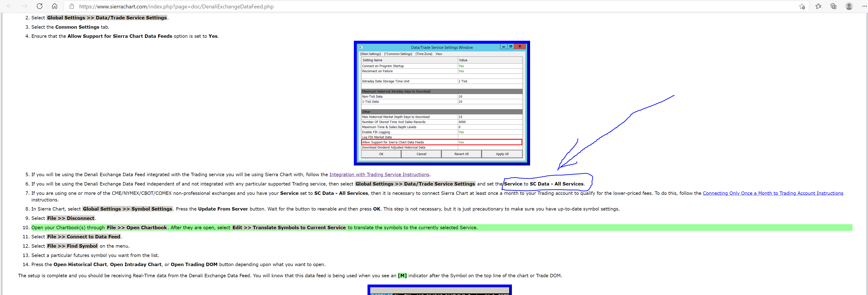Image resolution: width=868 pixels, height=295 pixels.
Task: Select [Time Zone] tab in settings image
Action: (424, 54)
